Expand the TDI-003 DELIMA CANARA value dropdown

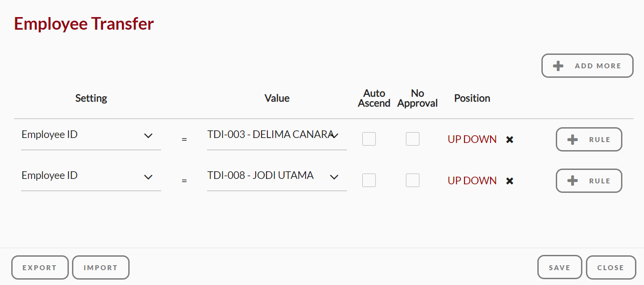coord(335,135)
